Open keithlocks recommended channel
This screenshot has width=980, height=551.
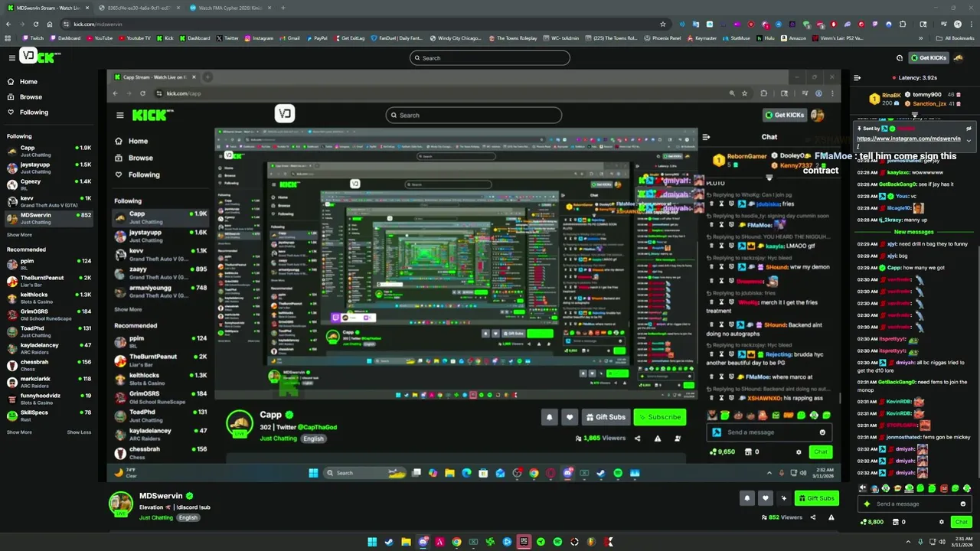point(49,298)
